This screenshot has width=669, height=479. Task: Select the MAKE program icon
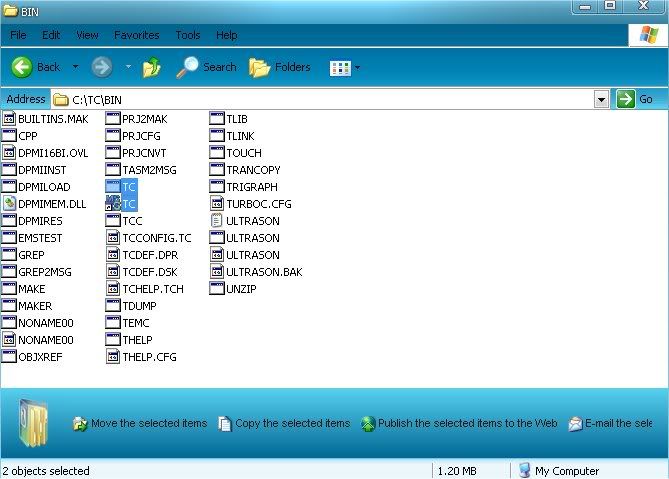tap(9, 288)
